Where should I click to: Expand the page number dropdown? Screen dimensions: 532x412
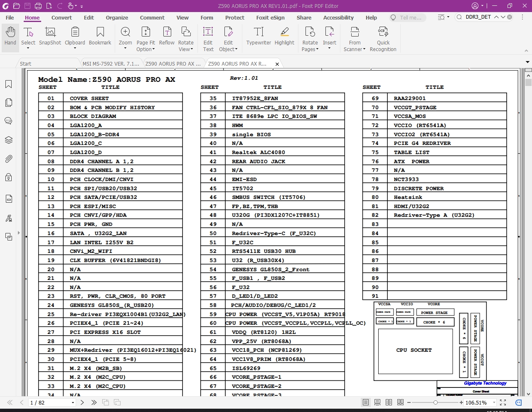pyautogui.click(x=73, y=402)
